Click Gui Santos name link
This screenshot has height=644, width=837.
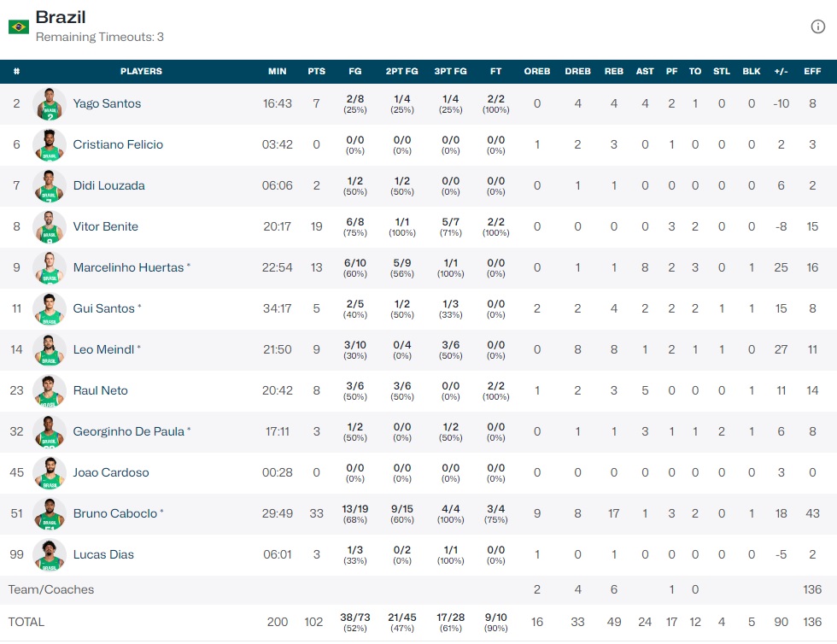(x=103, y=308)
